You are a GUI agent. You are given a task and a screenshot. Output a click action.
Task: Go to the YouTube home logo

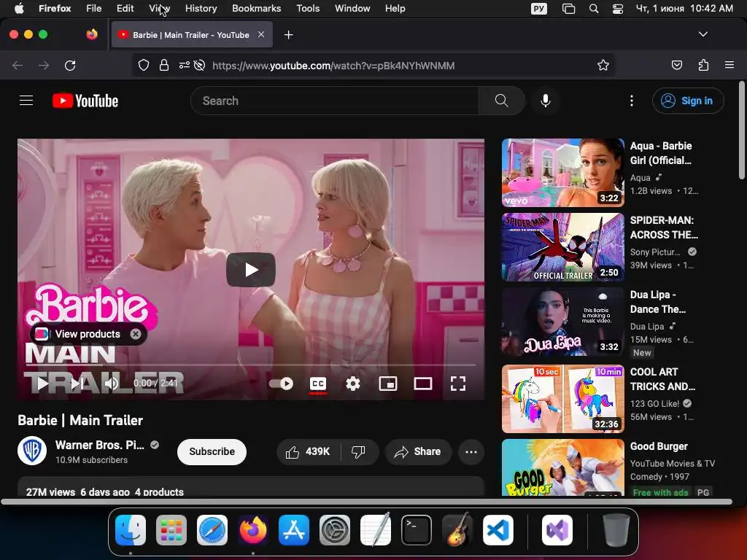pos(85,101)
